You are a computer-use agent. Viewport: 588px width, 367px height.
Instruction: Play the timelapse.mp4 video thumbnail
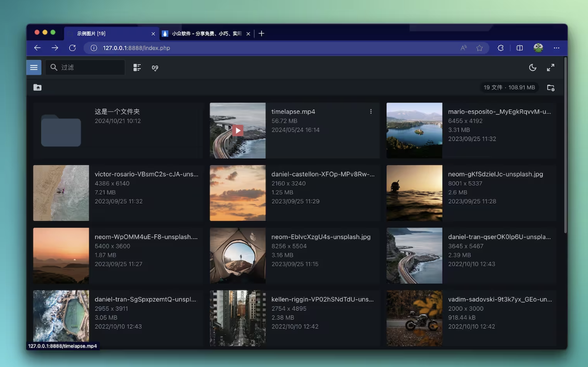pos(238,130)
